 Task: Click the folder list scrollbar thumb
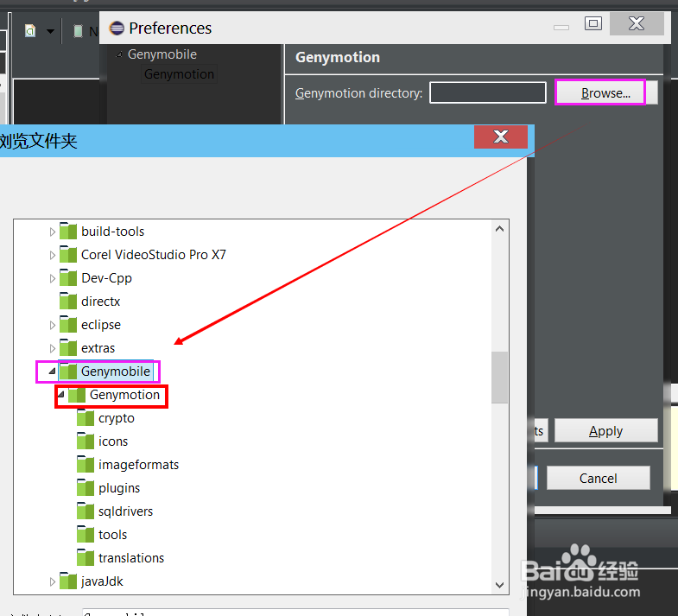tap(499, 378)
